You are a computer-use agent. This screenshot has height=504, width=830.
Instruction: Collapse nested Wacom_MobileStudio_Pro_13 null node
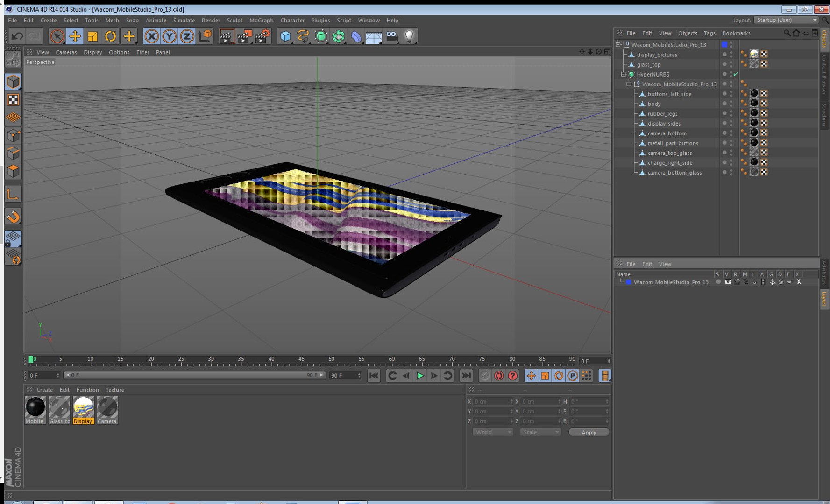click(629, 84)
